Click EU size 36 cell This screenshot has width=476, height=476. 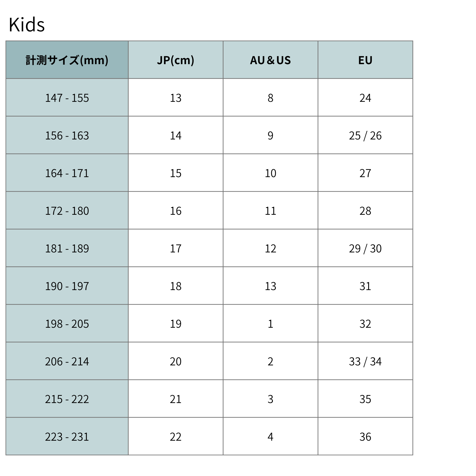tap(365, 436)
